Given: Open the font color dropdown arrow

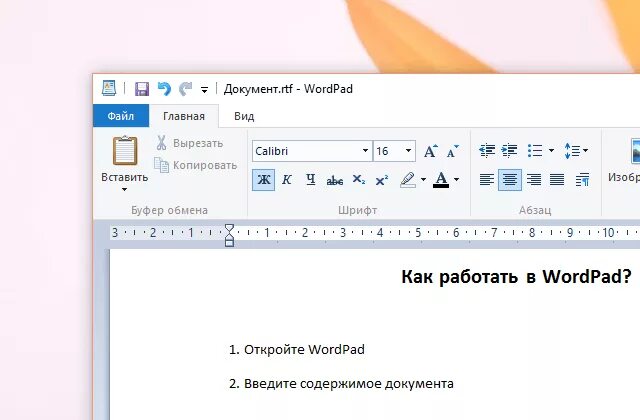Looking at the screenshot, I should [x=456, y=180].
